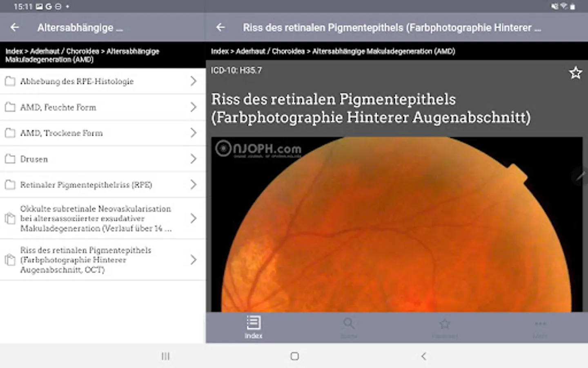Viewport: 588px width, 368px height.
Task: Expand chevron on AMD, Trockene Form row
Action: [194, 133]
